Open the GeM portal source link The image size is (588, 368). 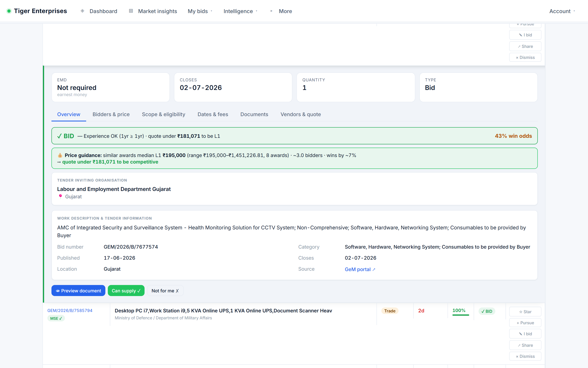[360, 269]
